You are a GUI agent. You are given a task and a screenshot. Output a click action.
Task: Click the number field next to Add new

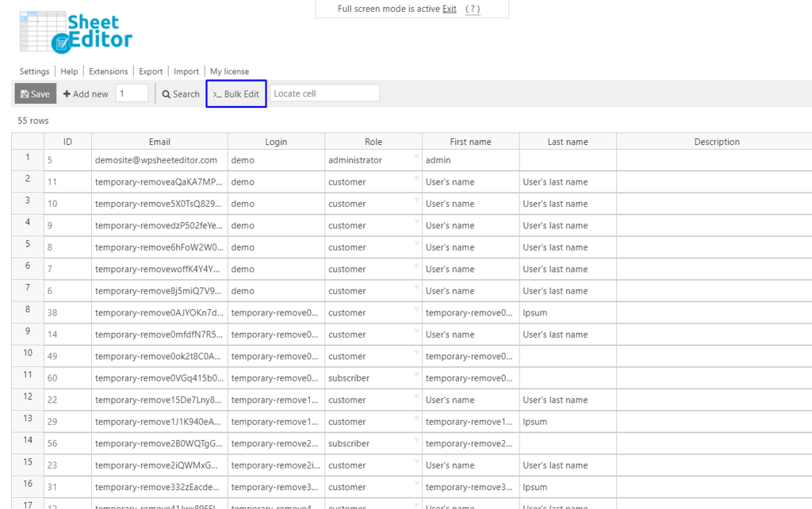(132, 92)
